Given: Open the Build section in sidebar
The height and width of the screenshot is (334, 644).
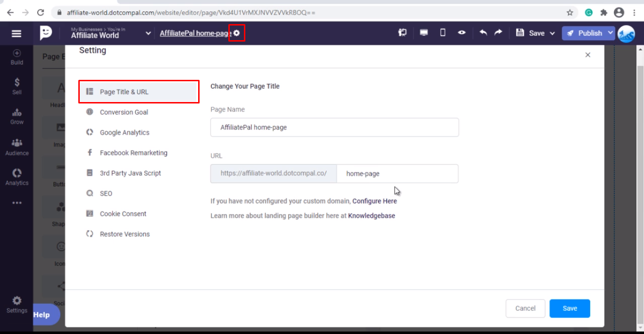Looking at the screenshot, I should [x=17, y=57].
